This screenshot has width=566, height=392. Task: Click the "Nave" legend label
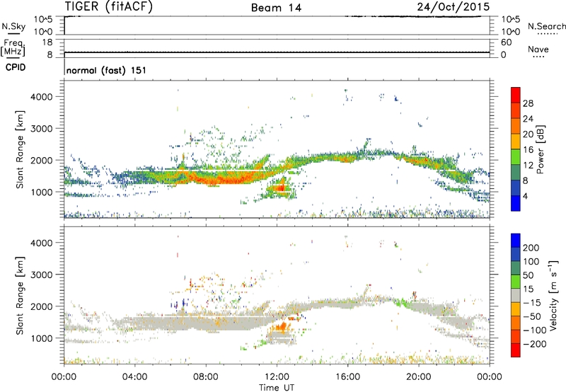pyautogui.click(x=538, y=49)
